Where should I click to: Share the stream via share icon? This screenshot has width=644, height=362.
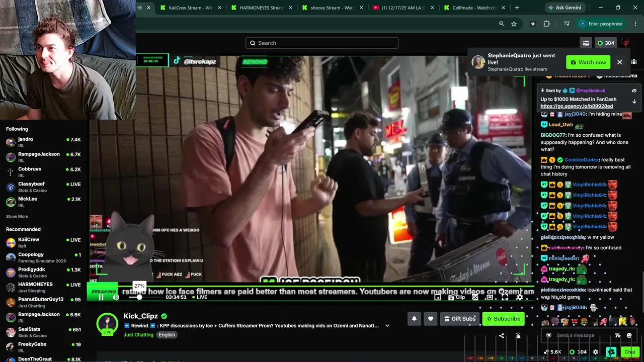click(x=501, y=336)
